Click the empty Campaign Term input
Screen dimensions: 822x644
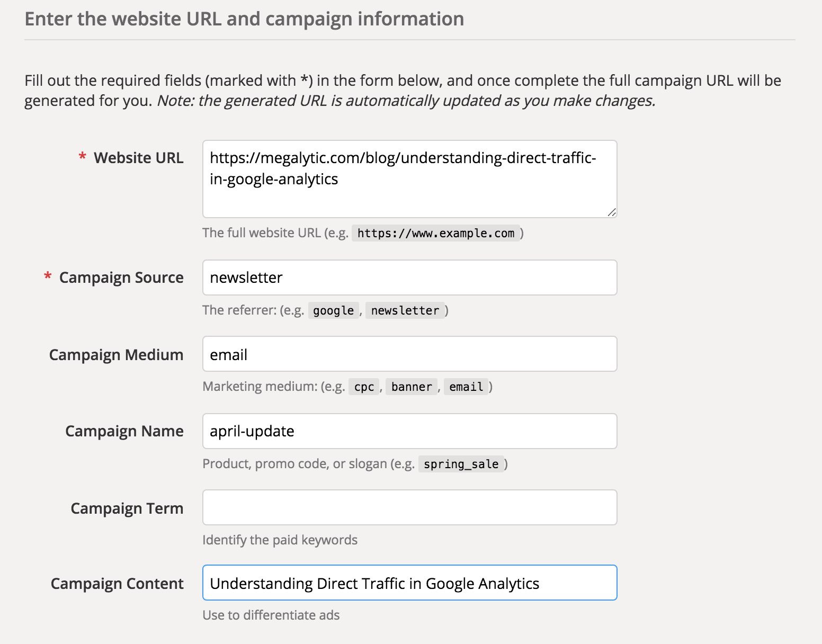click(x=409, y=507)
